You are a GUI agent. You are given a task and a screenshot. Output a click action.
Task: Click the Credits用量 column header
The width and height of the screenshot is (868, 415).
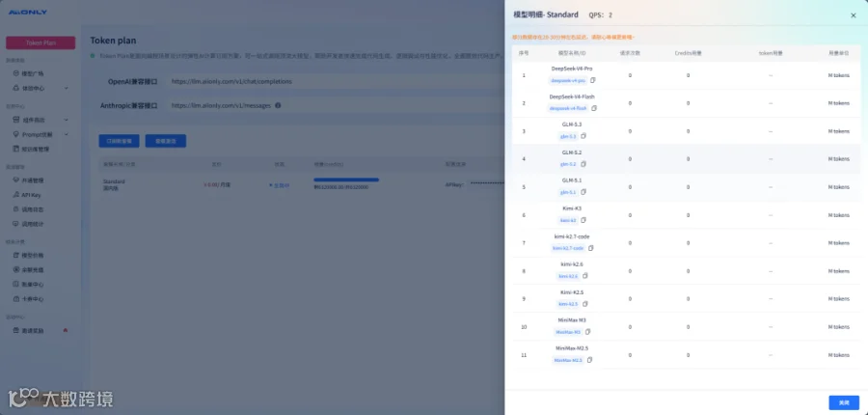688,53
